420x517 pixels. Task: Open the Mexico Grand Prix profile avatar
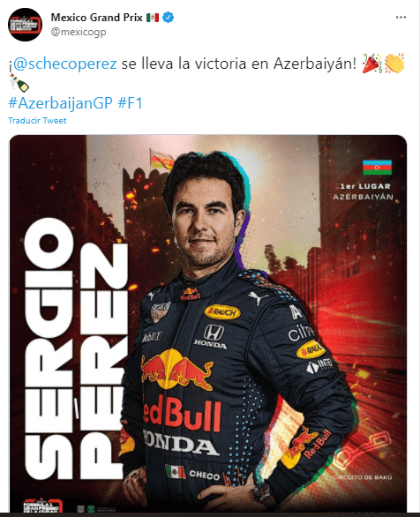(25, 25)
